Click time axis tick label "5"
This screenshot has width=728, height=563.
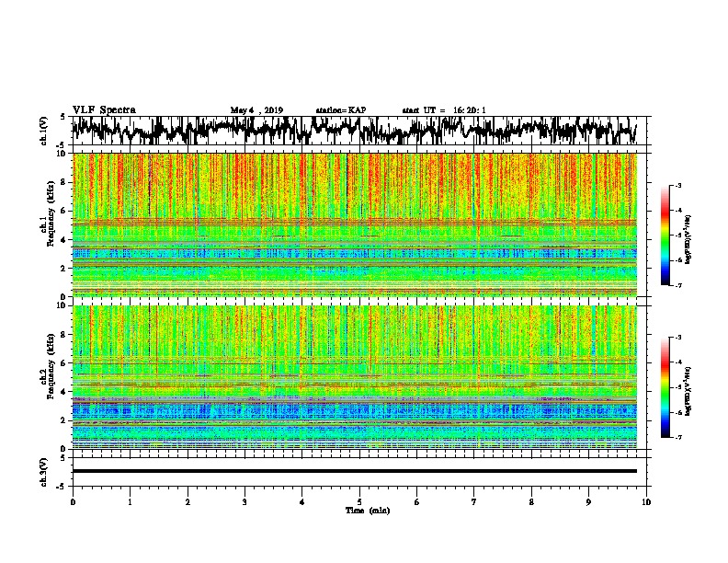click(x=359, y=501)
